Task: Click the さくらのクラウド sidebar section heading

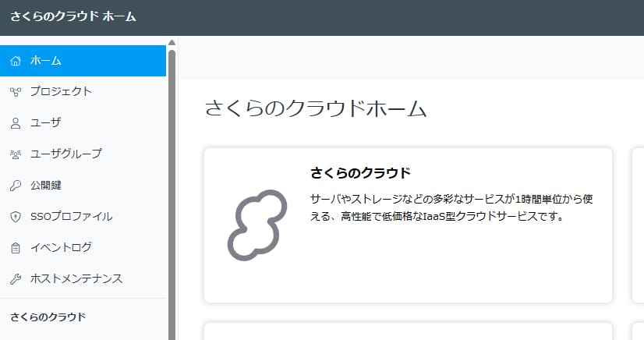Action: tap(48, 317)
